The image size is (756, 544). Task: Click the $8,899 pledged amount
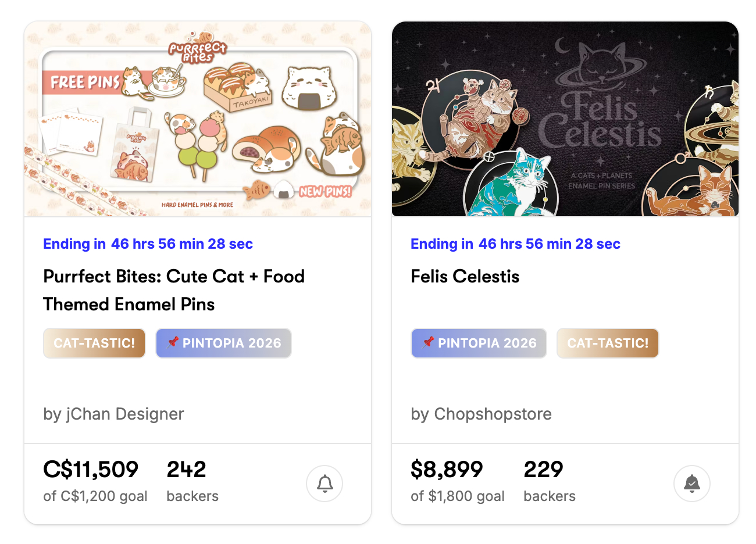tap(447, 470)
